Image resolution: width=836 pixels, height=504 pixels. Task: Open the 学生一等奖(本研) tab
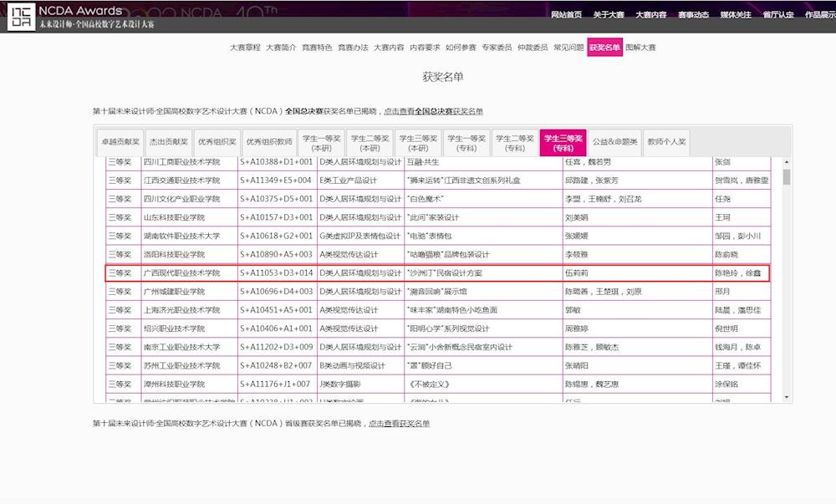click(321, 143)
